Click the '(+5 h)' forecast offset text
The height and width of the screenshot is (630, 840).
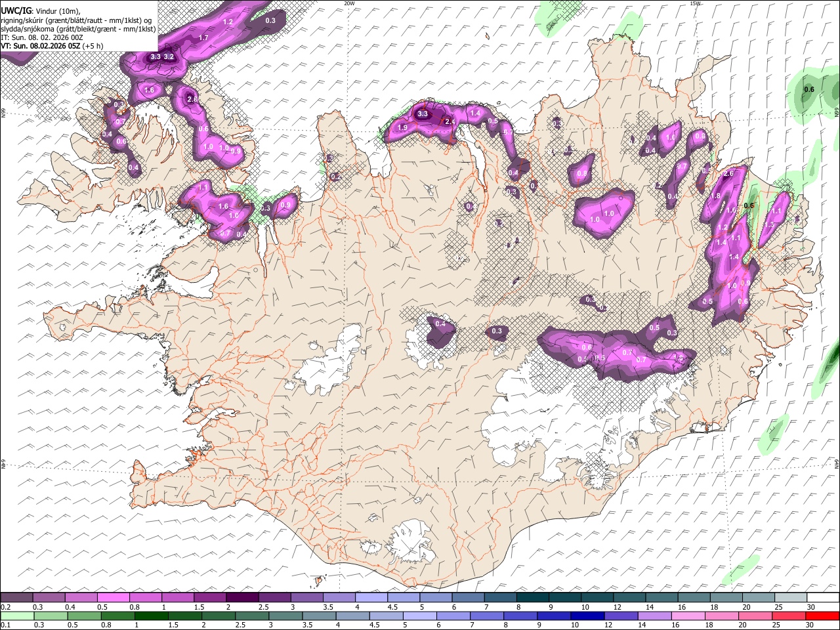pos(93,46)
